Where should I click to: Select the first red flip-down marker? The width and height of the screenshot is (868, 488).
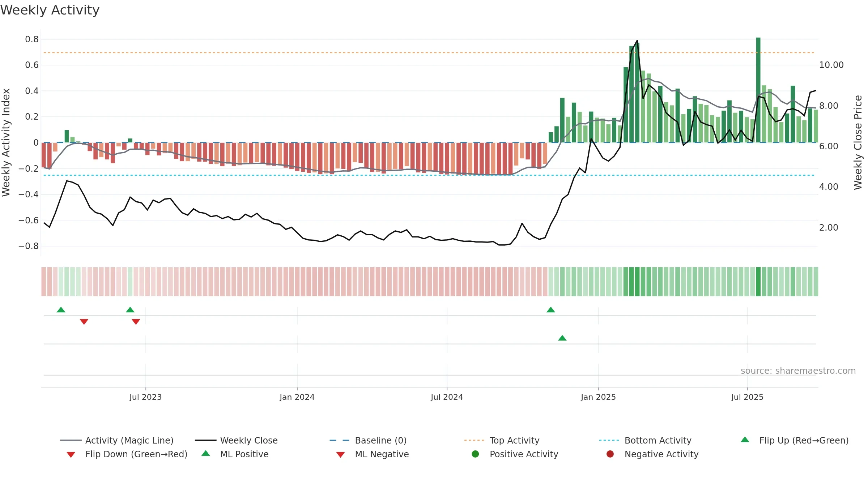(x=84, y=322)
